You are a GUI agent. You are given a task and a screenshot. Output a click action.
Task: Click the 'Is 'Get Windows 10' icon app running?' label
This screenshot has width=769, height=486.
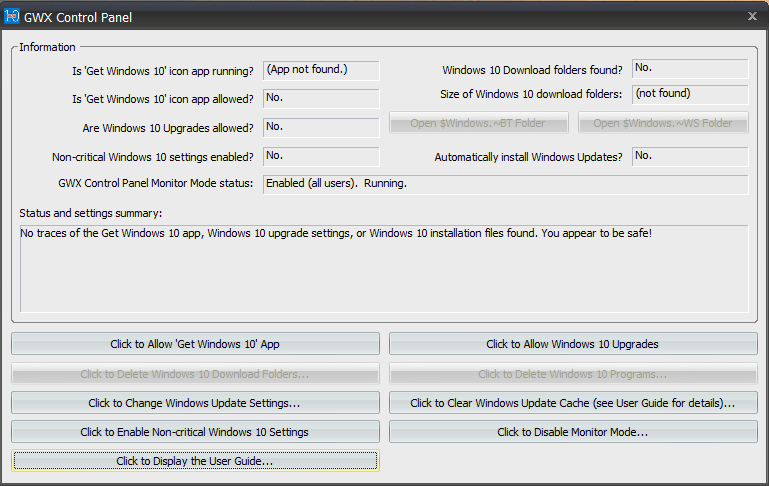click(x=163, y=71)
